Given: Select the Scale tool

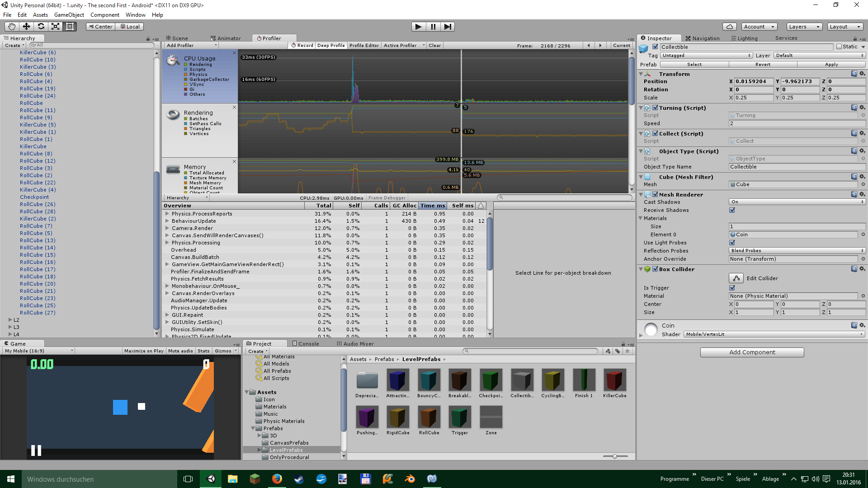Looking at the screenshot, I should tap(55, 27).
